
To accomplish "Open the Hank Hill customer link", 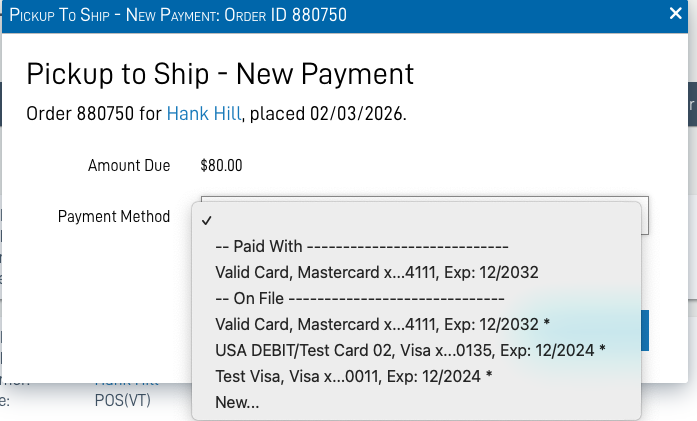I will tap(204, 113).
